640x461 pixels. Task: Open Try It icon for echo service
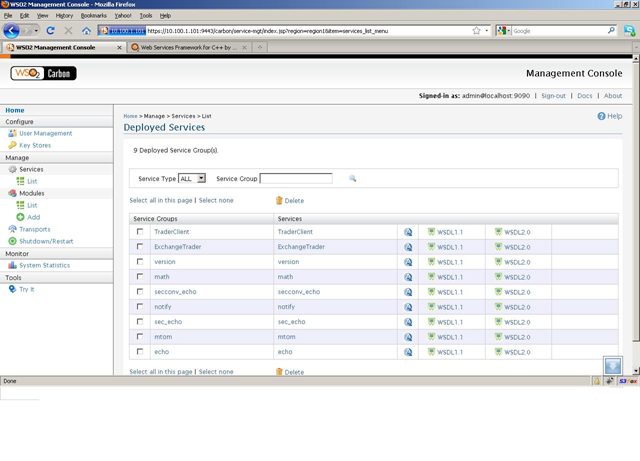pos(408,352)
